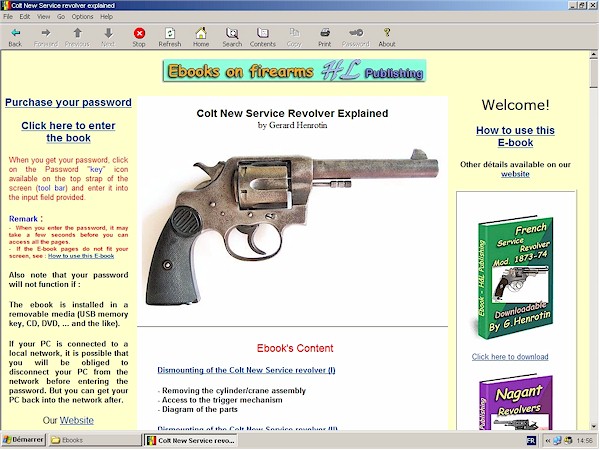Click the Copy toolbar icon
This screenshot has width=600, height=450.
click(294, 33)
